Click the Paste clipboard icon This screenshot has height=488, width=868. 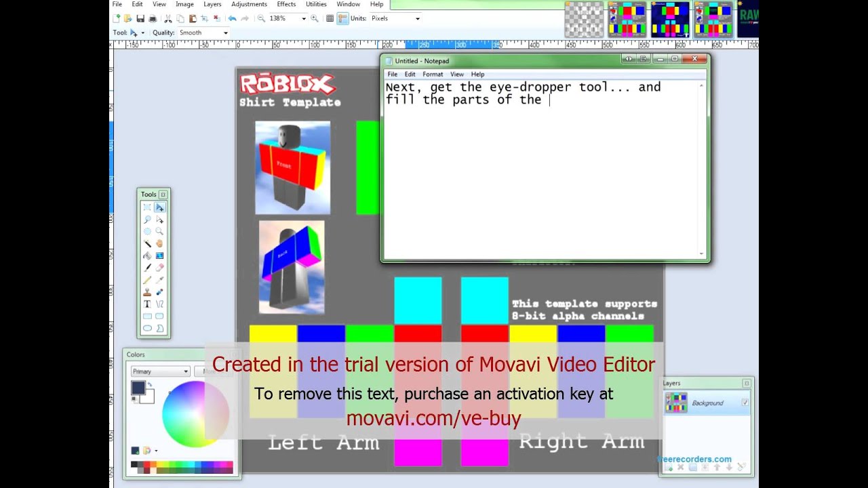tap(193, 18)
